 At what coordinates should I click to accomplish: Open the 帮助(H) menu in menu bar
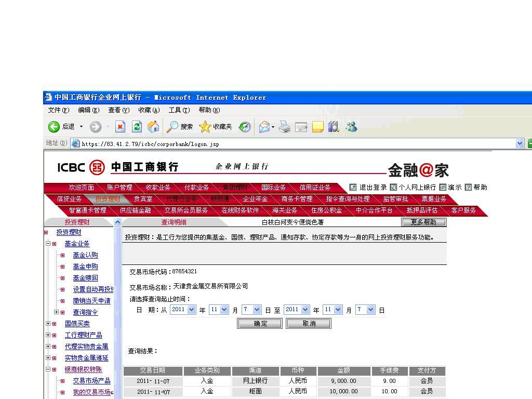coord(209,110)
